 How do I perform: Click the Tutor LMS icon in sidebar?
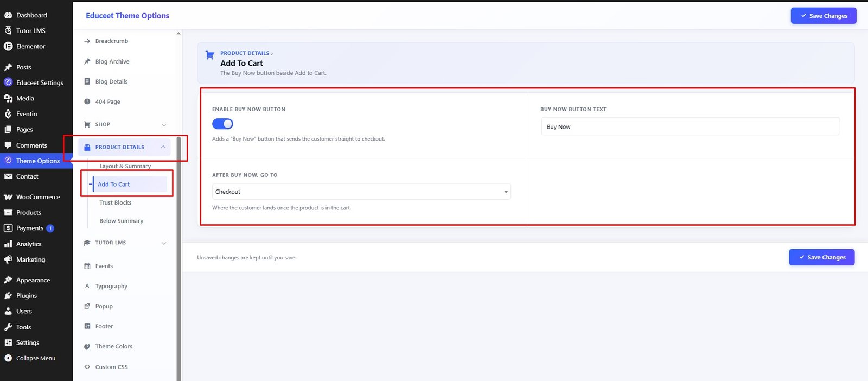[8, 30]
